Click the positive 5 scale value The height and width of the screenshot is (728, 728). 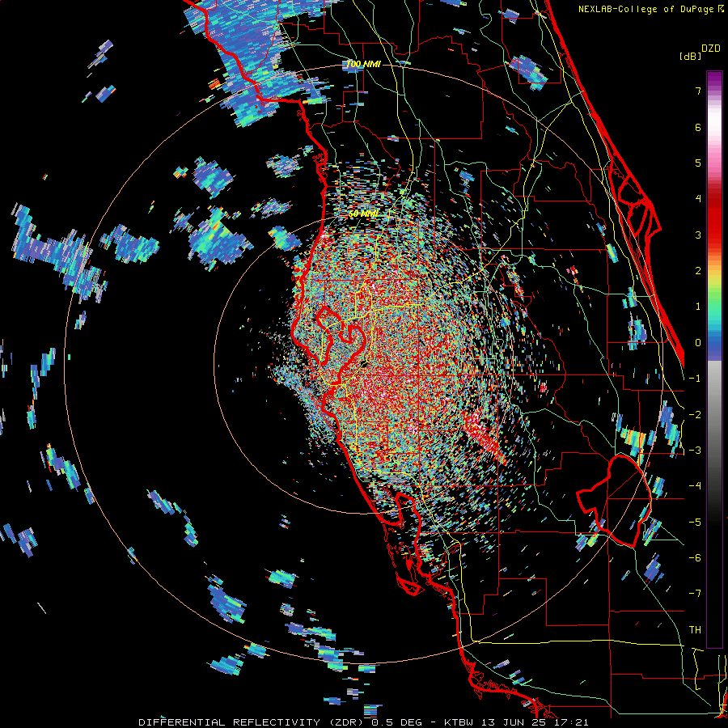pyautogui.click(x=698, y=163)
